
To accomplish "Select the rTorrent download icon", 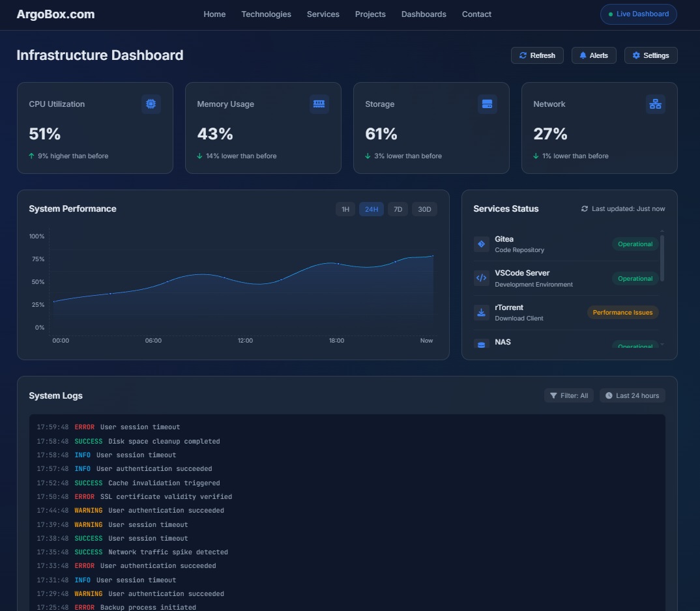I will 481,312.
